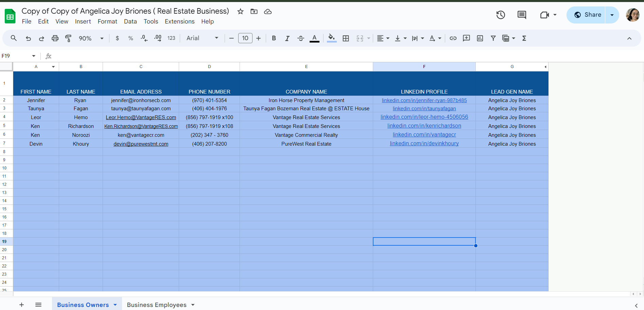Star this spreadsheet
The image size is (644, 310).
(241, 12)
